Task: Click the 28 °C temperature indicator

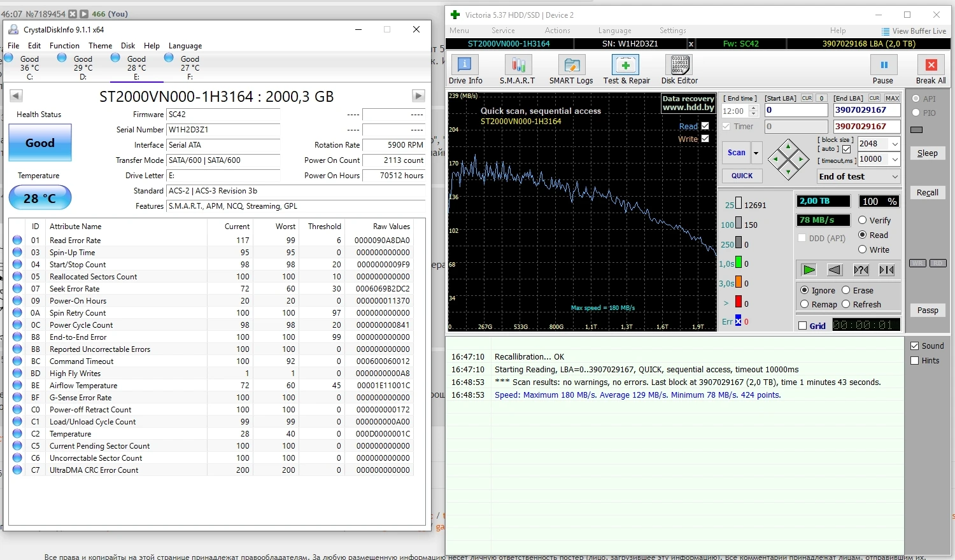Action: click(40, 198)
